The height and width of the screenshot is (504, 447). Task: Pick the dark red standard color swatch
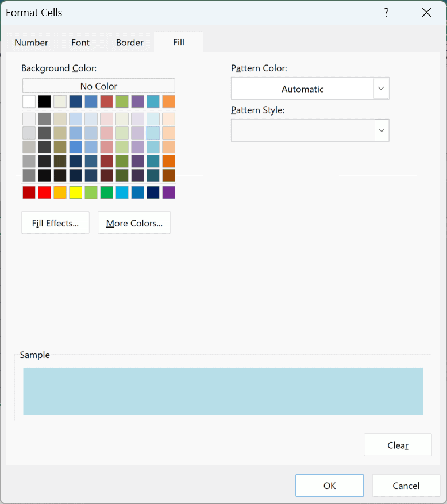(29, 193)
